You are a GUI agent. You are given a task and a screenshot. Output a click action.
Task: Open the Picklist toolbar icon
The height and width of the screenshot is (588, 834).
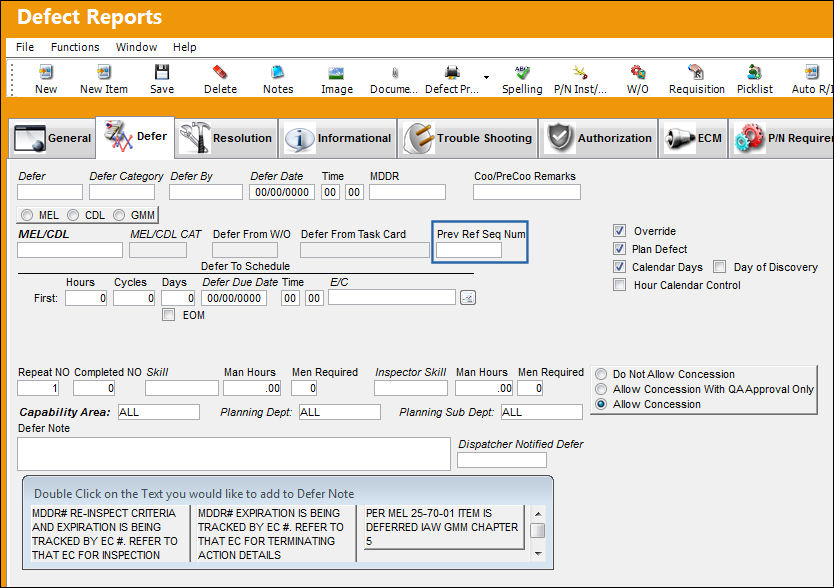[x=754, y=72]
